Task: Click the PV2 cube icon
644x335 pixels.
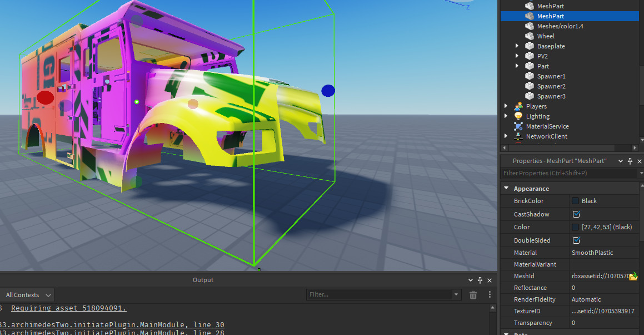Action: [530, 56]
